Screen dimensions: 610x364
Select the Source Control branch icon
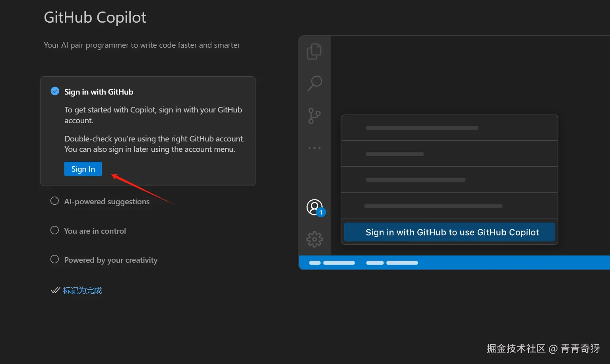click(x=314, y=116)
